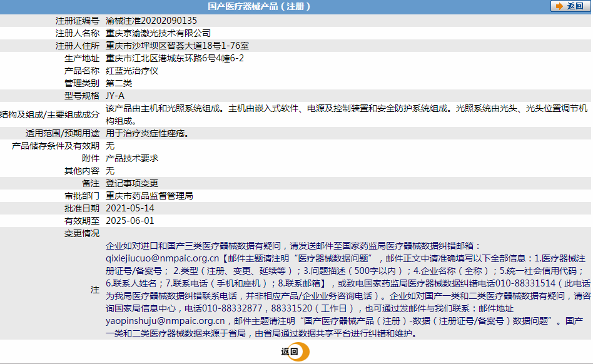Click the label 适用范围/预期用途

coord(63,133)
